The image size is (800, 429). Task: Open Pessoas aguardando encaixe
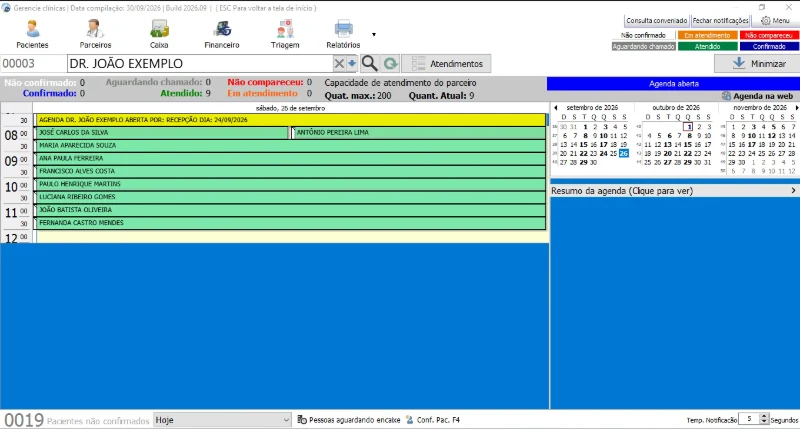(x=349, y=420)
